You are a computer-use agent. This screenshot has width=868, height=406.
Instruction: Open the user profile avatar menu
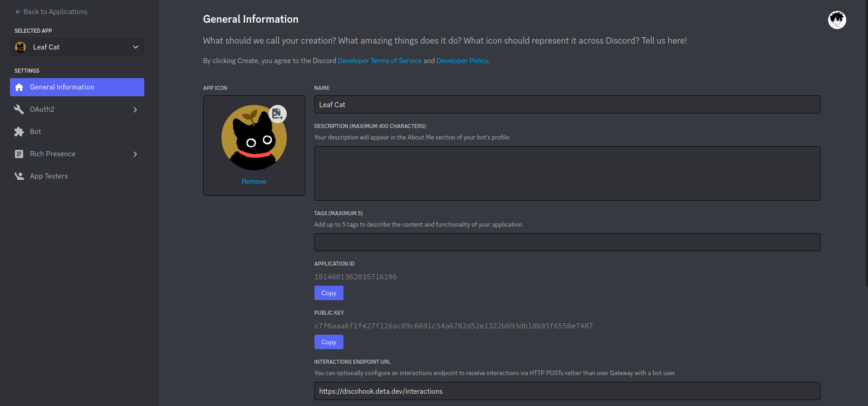click(x=837, y=20)
